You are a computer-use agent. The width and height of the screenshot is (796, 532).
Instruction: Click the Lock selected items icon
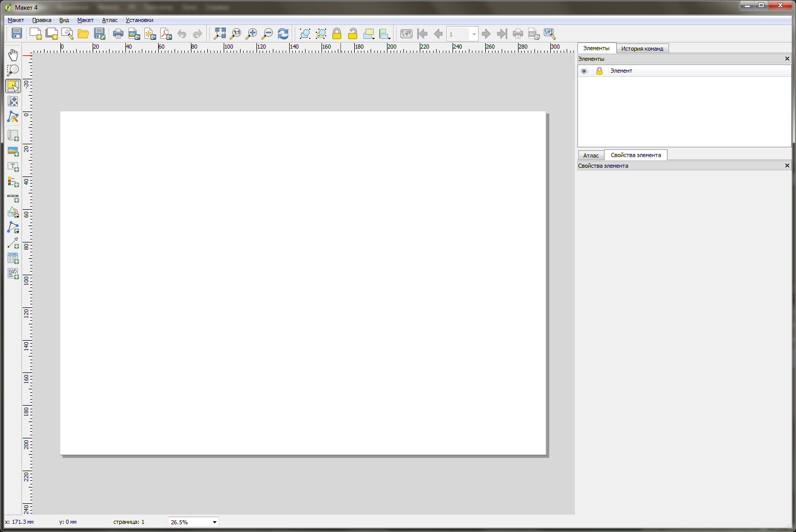tap(337, 34)
